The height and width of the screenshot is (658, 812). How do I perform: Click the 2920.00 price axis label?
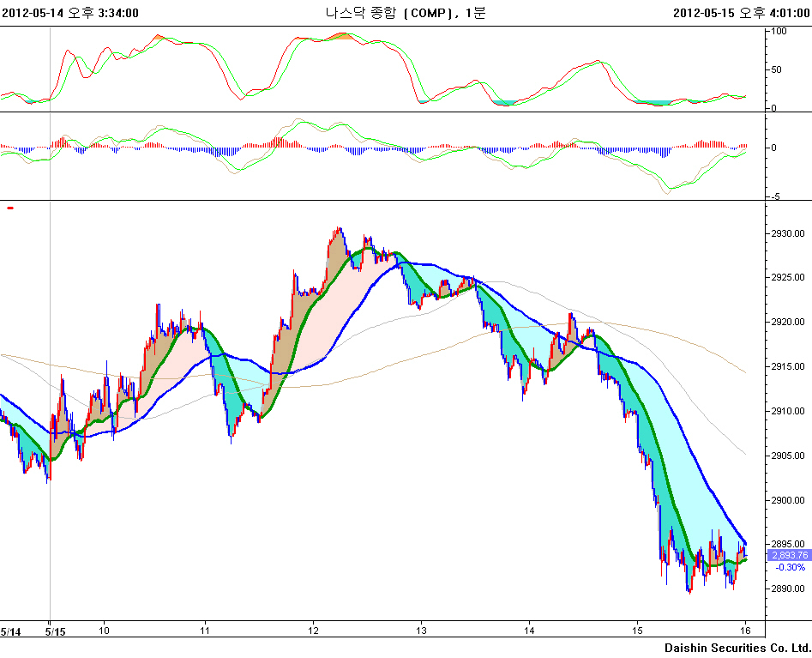786,323
